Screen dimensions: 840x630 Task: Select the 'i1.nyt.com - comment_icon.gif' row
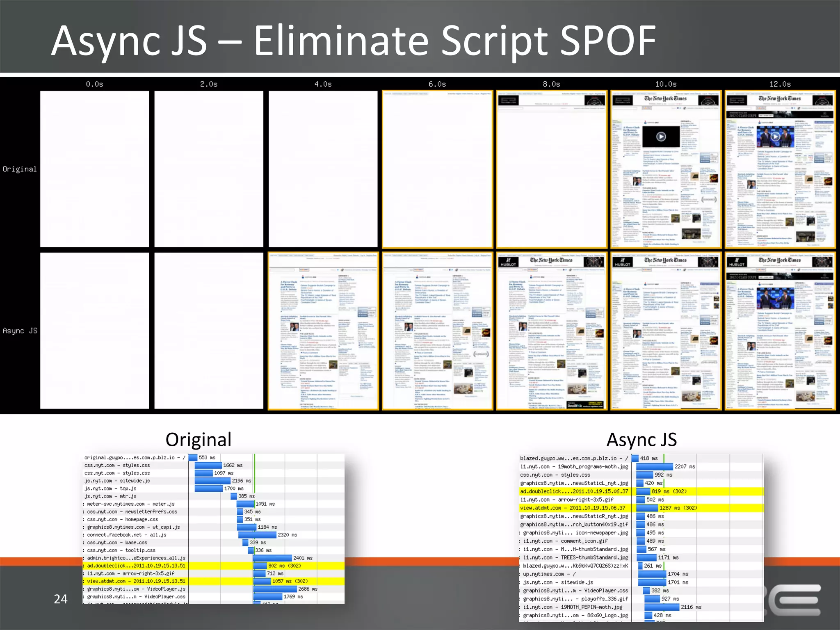(641, 541)
